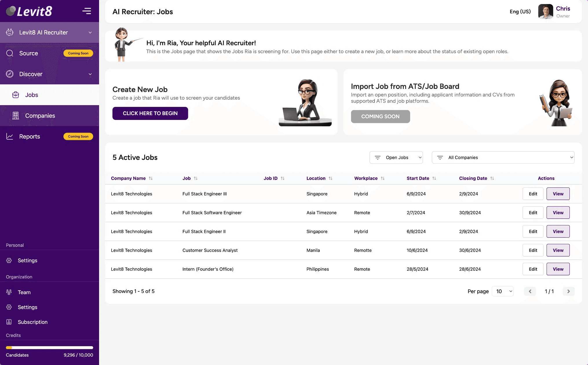The width and height of the screenshot is (588, 365).
Task: Click the Ria laptop illustration
Action: pyautogui.click(x=305, y=103)
